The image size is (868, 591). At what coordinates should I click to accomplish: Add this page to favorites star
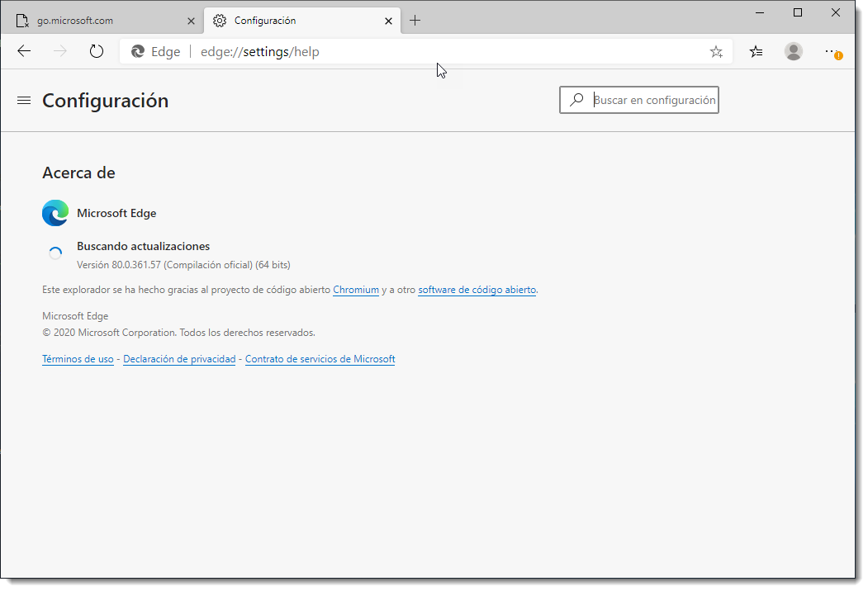716,51
